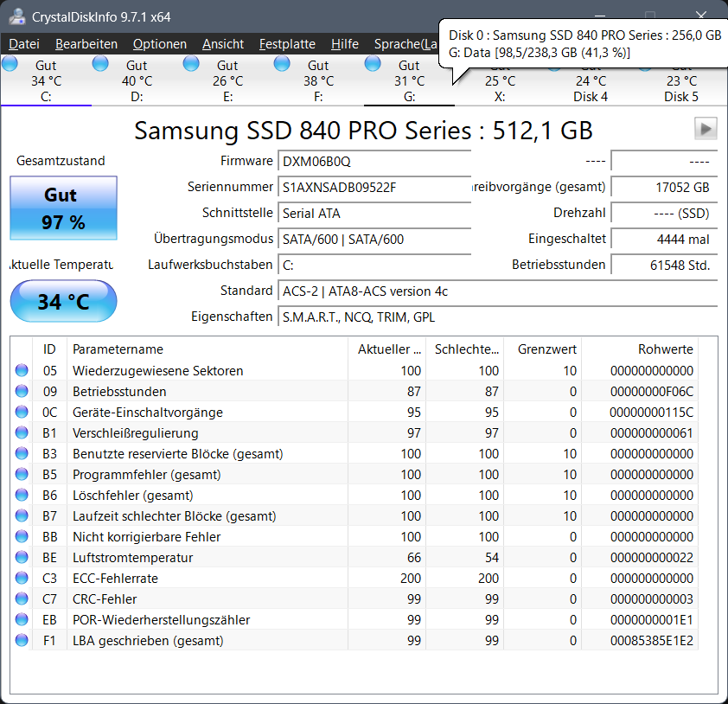Click the Parametername column header
This screenshot has width=728, height=704.
[208, 349]
